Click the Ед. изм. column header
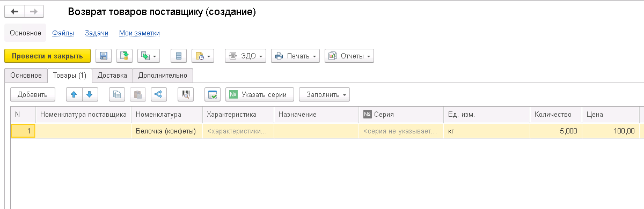 coord(487,115)
